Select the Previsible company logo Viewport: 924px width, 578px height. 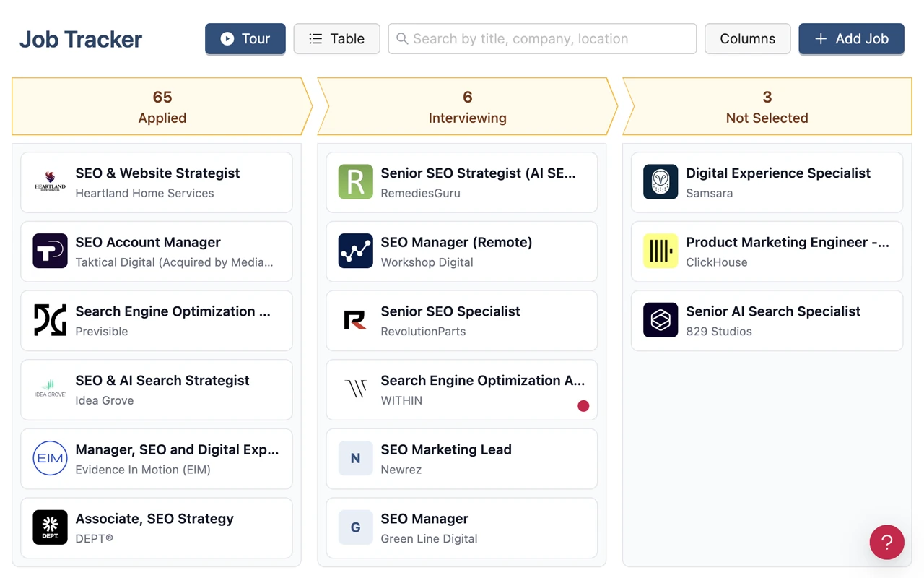[50, 320]
